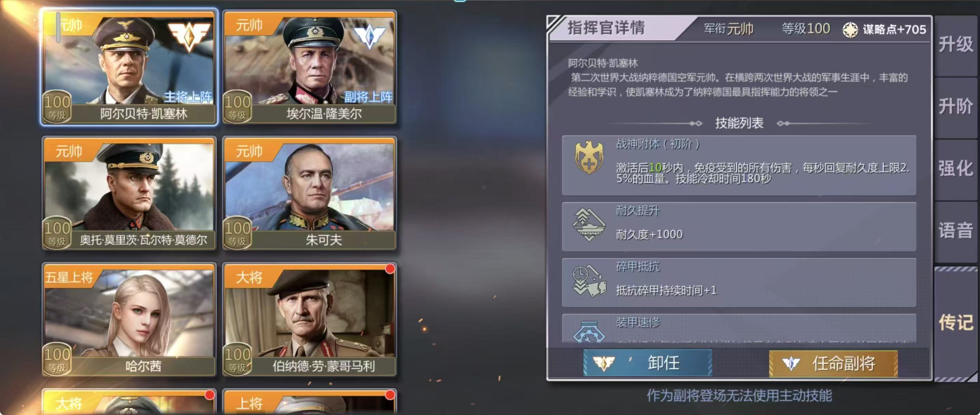
Task: Click the 卸任 dismiss button
Action: click(648, 363)
